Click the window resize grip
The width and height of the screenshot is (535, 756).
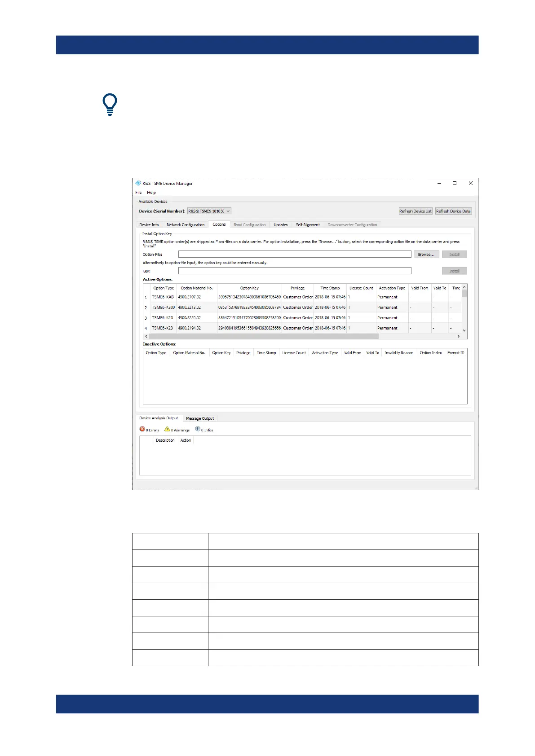pyautogui.click(x=476, y=487)
